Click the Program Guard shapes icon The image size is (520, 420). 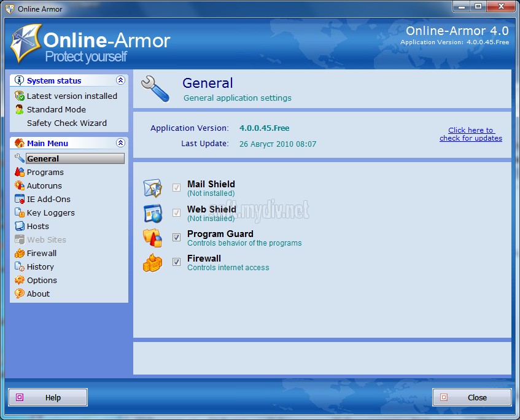coord(152,238)
